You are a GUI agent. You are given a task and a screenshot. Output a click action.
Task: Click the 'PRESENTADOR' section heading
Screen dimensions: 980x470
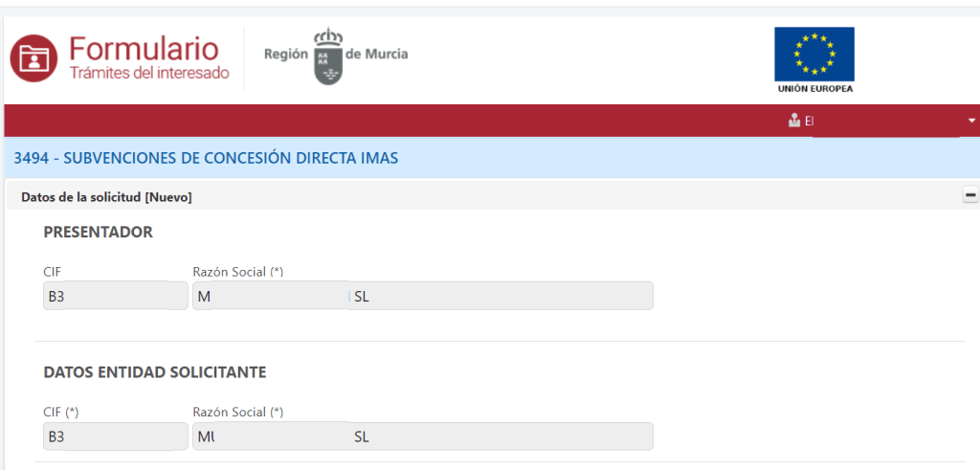[98, 232]
